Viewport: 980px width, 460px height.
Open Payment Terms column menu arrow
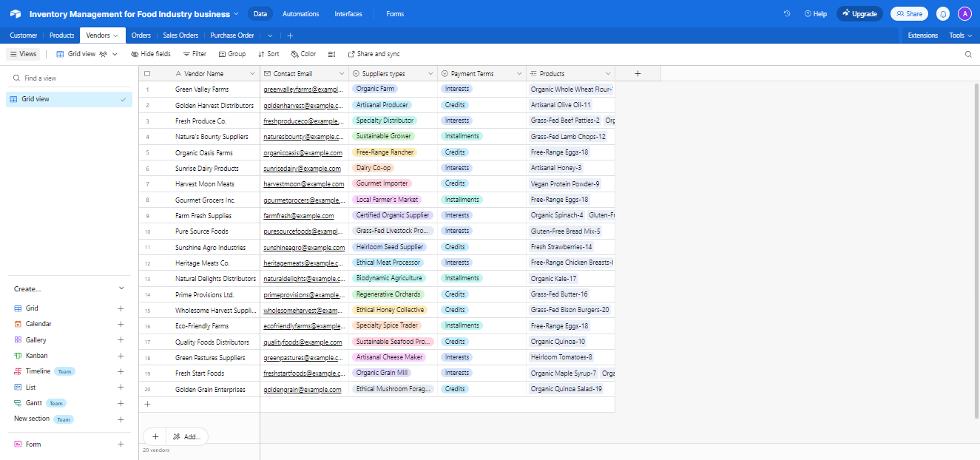click(x=518, y=74)
